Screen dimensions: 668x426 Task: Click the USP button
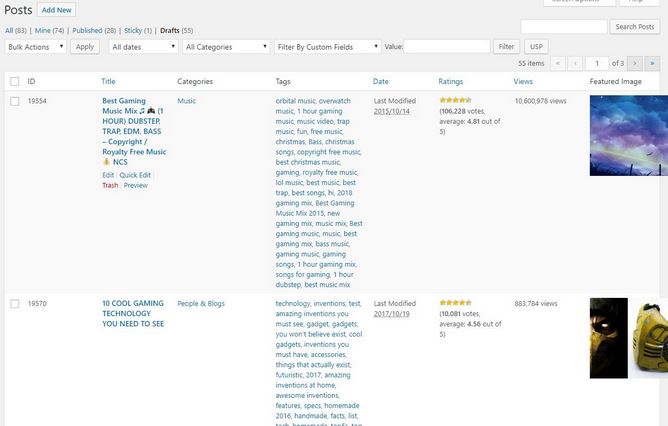(x=536, y=47)
